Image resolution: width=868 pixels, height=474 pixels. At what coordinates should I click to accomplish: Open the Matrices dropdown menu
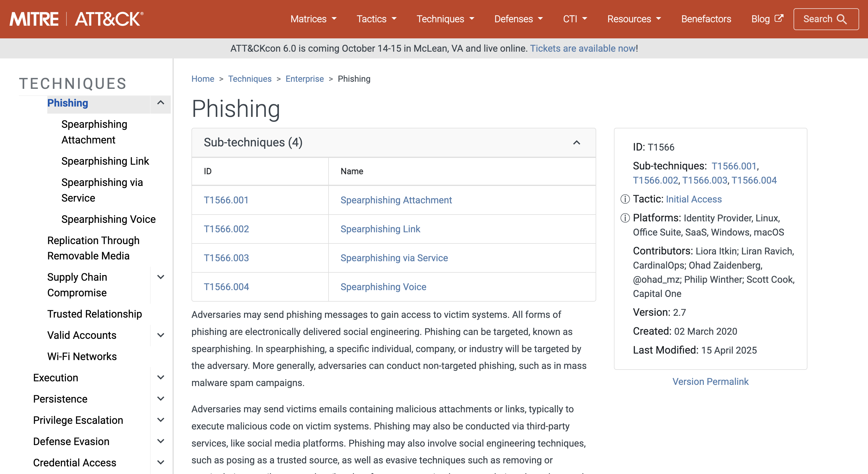(x=313, y=19)
